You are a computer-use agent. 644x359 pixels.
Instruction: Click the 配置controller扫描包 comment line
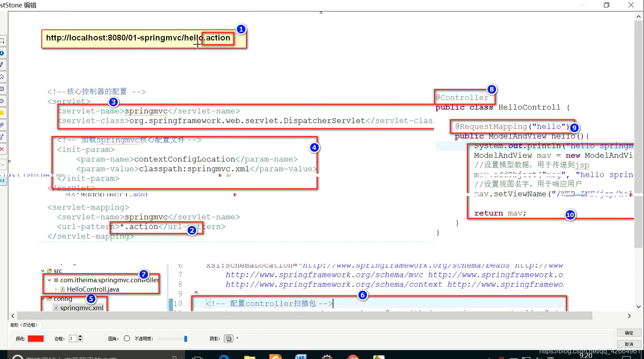(x=269, y=303)
